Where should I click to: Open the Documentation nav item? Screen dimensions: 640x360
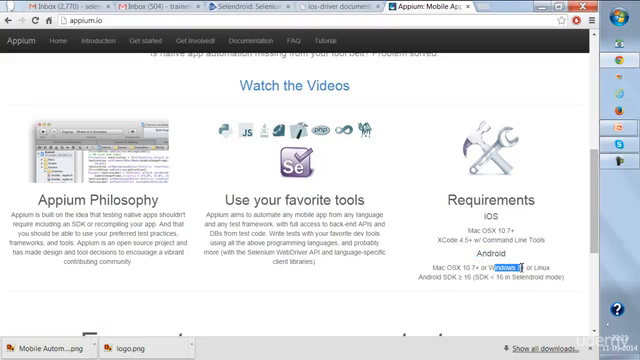click(x=251, y=41)
